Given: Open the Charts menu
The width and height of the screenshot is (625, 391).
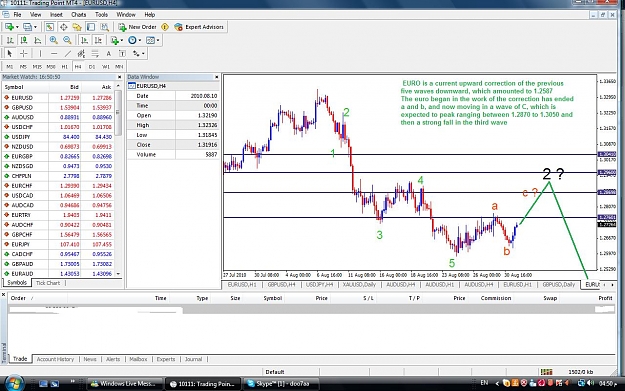Looking at the screenshot, I should click(x=79, y=15).
